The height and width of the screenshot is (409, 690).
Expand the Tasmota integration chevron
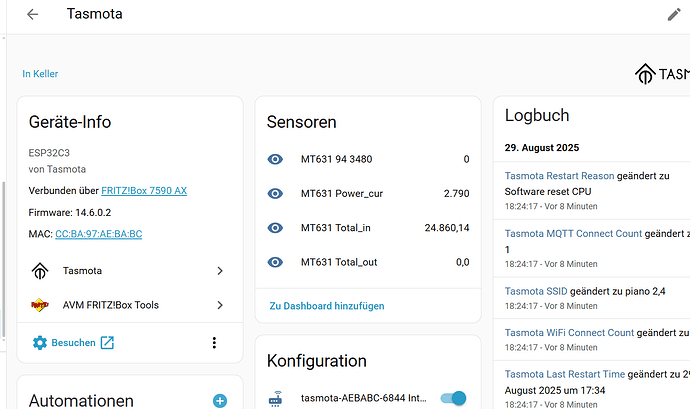pyautogui.click(x=220, y=271)
